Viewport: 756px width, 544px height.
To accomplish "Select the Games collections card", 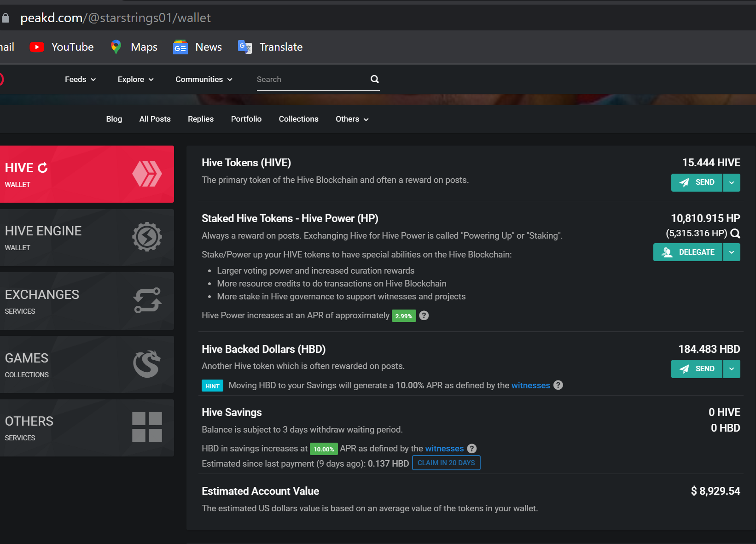I will click(x=87, y=364).
